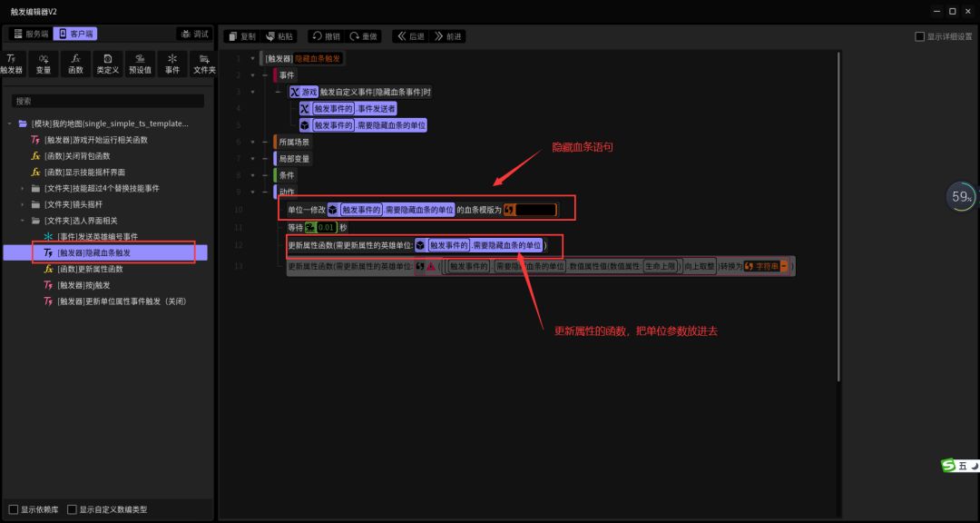Click the red warning triangle on line 13
980x523 pixels.
pyautogui.click(x=431, y=267)
